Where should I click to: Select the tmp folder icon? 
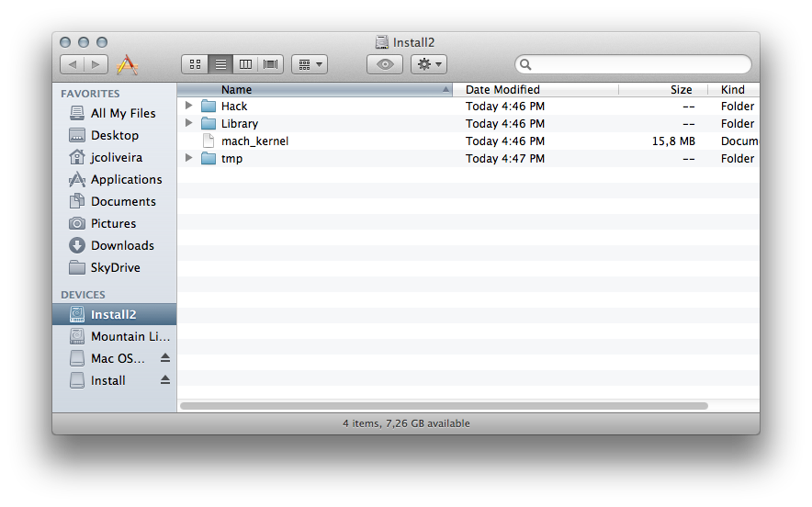click(209, 159)
